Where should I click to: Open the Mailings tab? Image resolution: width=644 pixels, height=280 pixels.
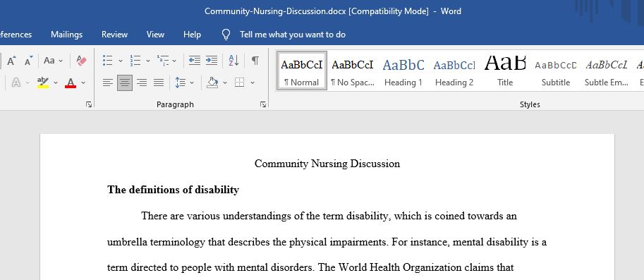click(66, 35)
